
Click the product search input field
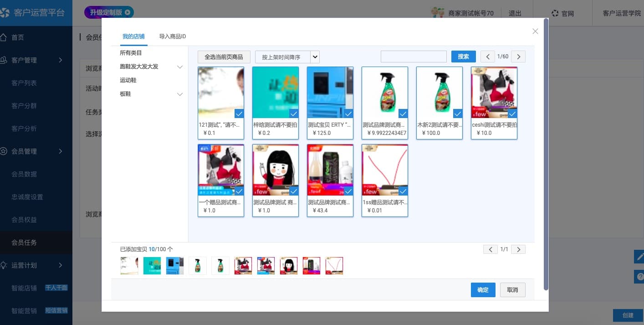(x=414, y=57)
